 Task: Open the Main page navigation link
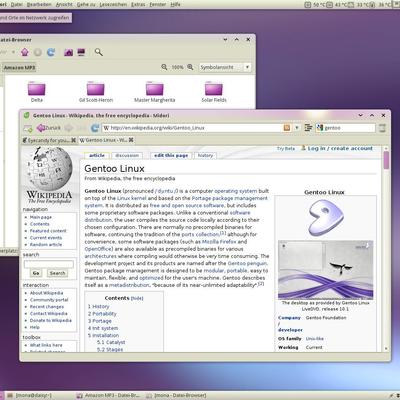click(41, 217)
